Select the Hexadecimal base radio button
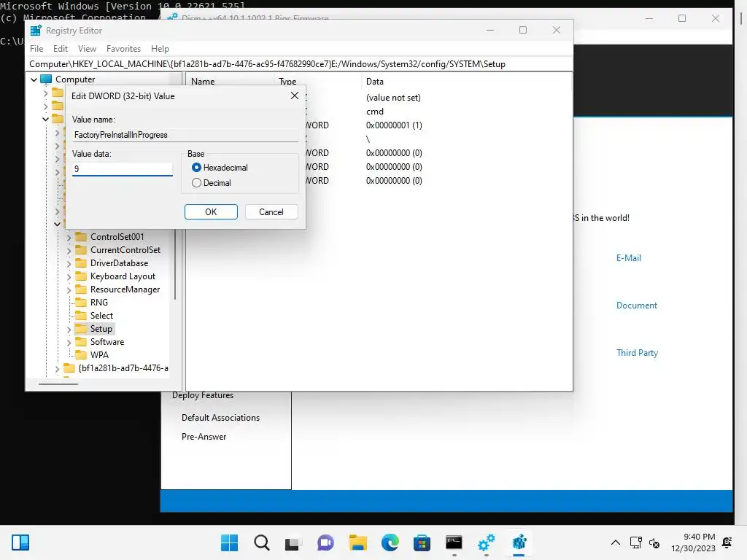 pos(196,168)
